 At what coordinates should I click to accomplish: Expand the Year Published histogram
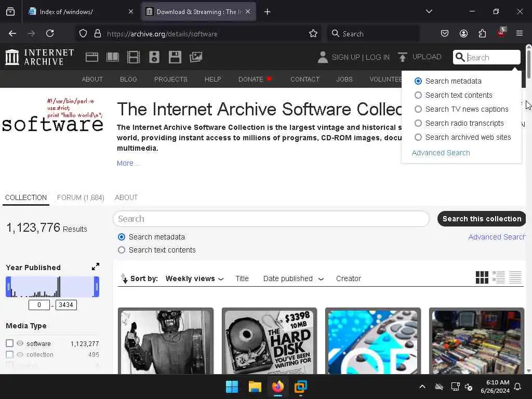click(96, 267)
